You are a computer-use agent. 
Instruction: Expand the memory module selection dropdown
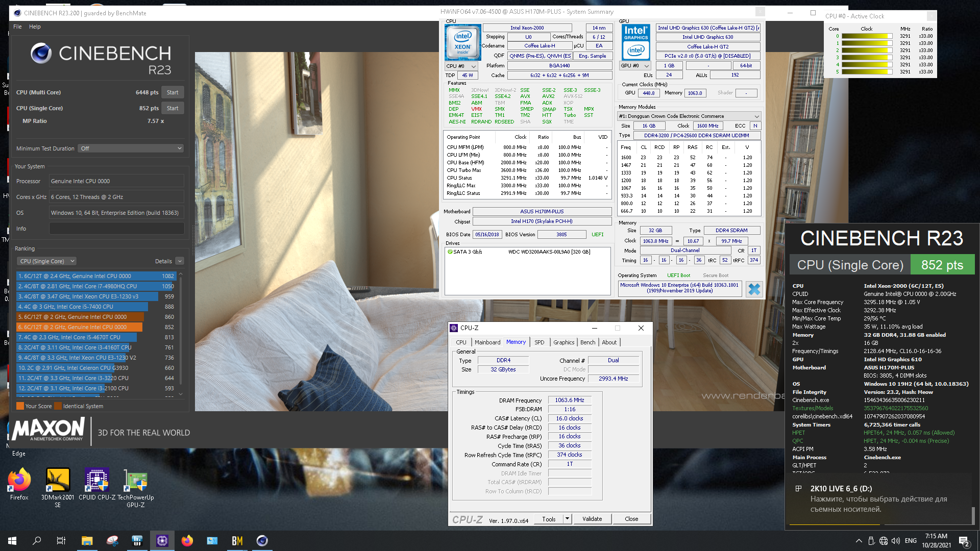click(x=689, y=116)
